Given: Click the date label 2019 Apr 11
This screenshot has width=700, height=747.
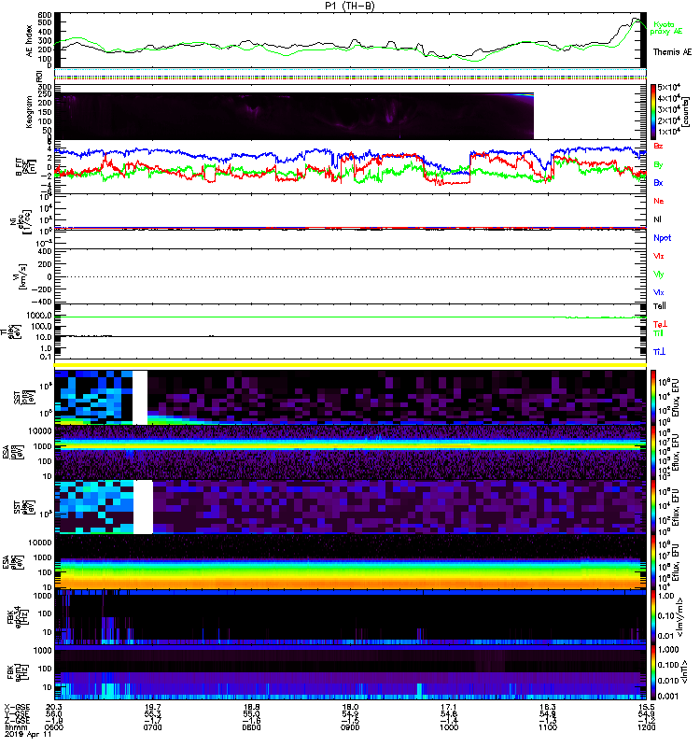Looking at the screenshot, I should tap(28, 735).
